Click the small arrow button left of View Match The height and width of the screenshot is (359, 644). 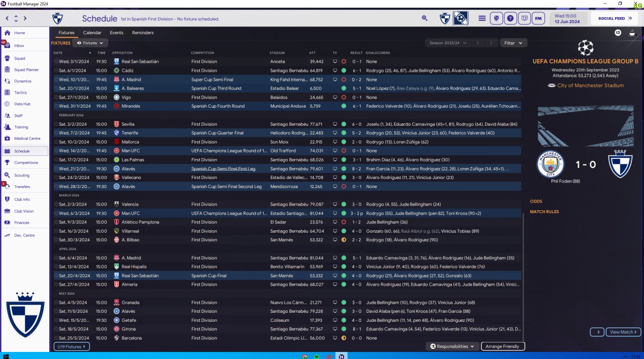pos(597,332)
